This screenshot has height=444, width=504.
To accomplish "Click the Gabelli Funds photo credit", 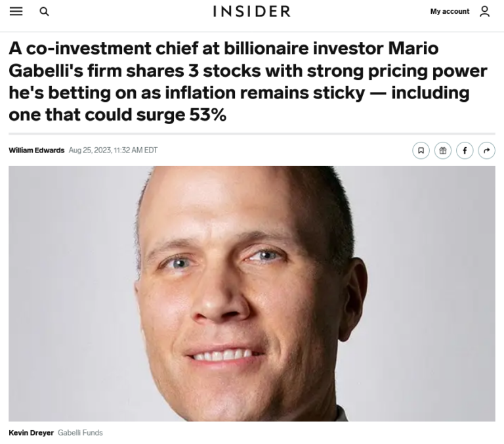I will [80, 433].
